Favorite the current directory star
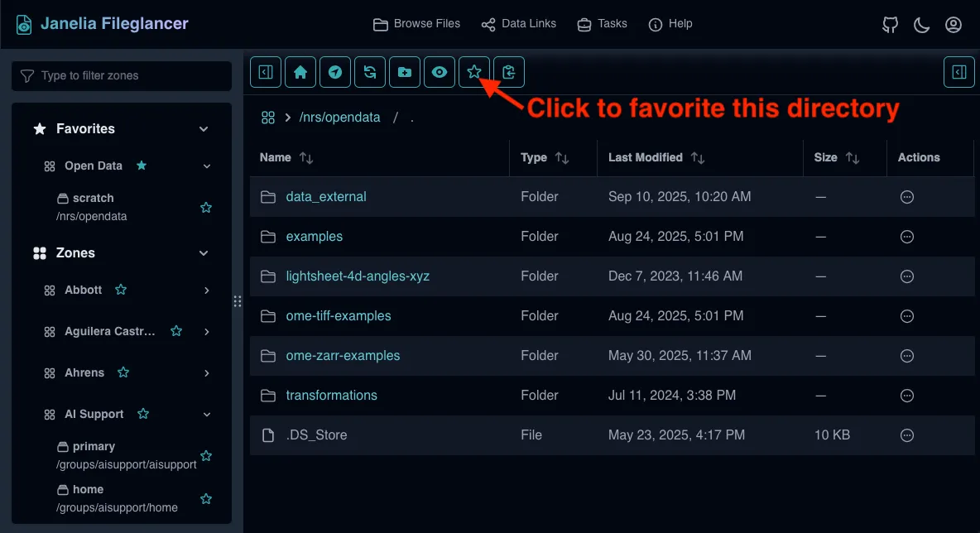The width and height of the screenshot is (980, 533). point(474,72)
